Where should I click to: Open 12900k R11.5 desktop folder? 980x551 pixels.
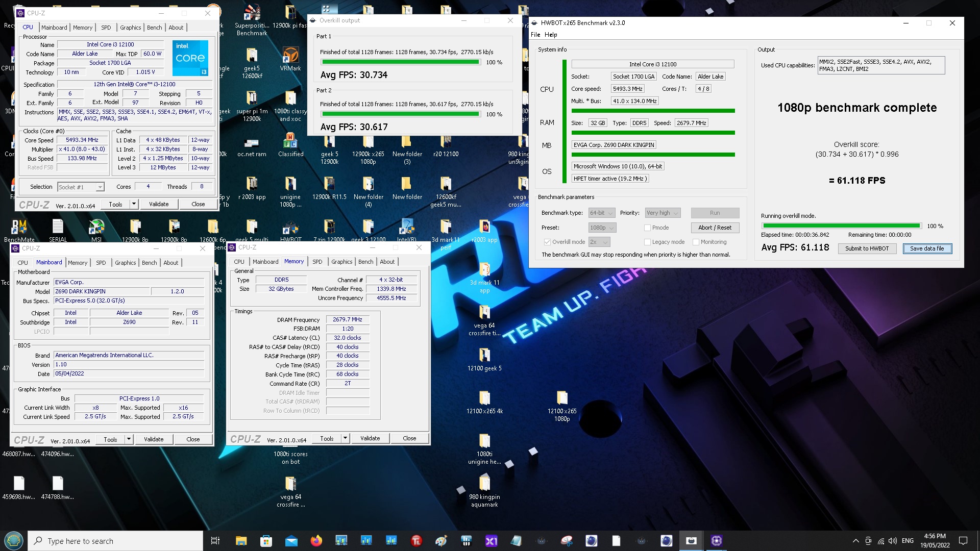329,188
